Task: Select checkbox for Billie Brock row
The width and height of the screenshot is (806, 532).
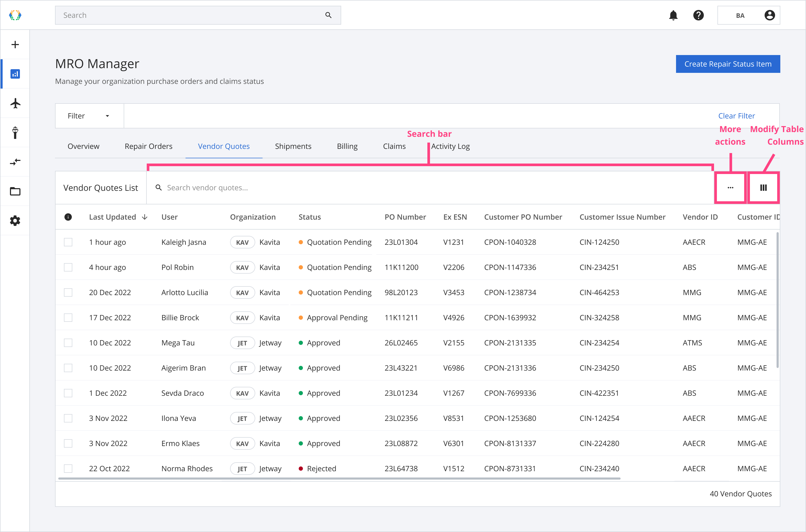Action: [68, 318]
